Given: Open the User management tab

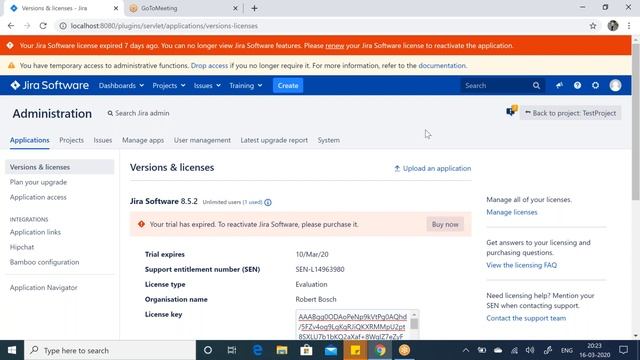Looking at the screenshot, I should (x=202, y=140).
